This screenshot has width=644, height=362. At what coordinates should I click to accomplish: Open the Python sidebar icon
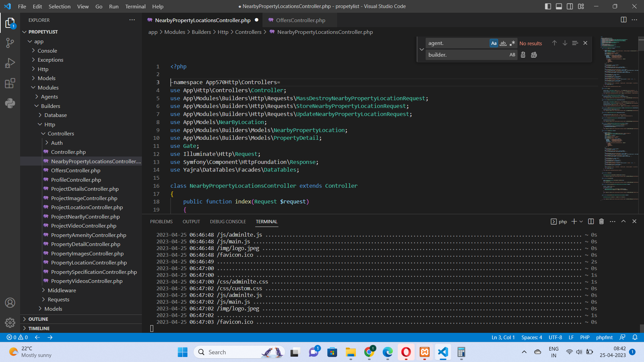(x=10, y=103)
